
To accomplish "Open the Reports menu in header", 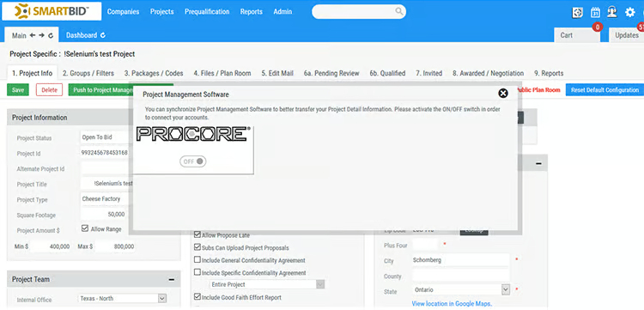I will pyautogui.click(x=252, y=11).
